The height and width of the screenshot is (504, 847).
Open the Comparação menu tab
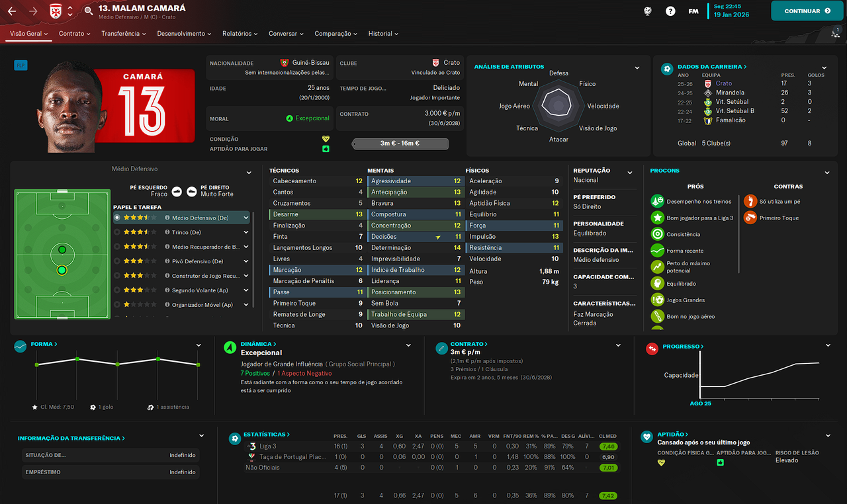click(335, 34)
